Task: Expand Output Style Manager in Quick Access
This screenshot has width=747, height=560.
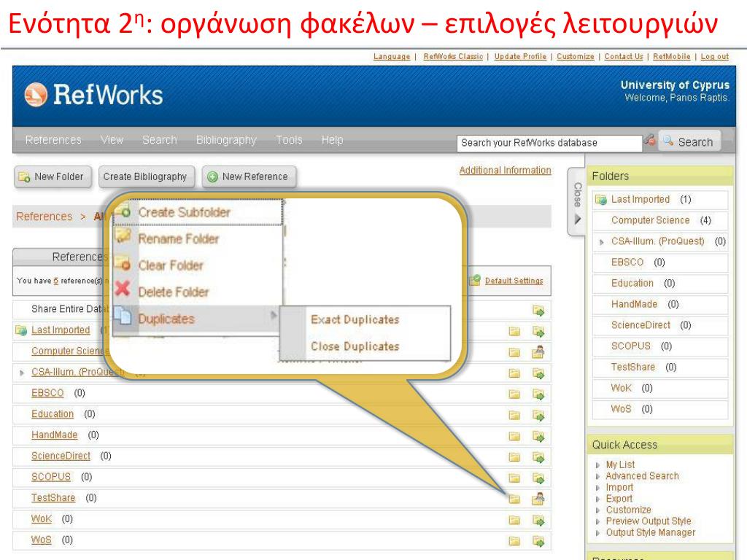Action: click(x=598, y=533)
